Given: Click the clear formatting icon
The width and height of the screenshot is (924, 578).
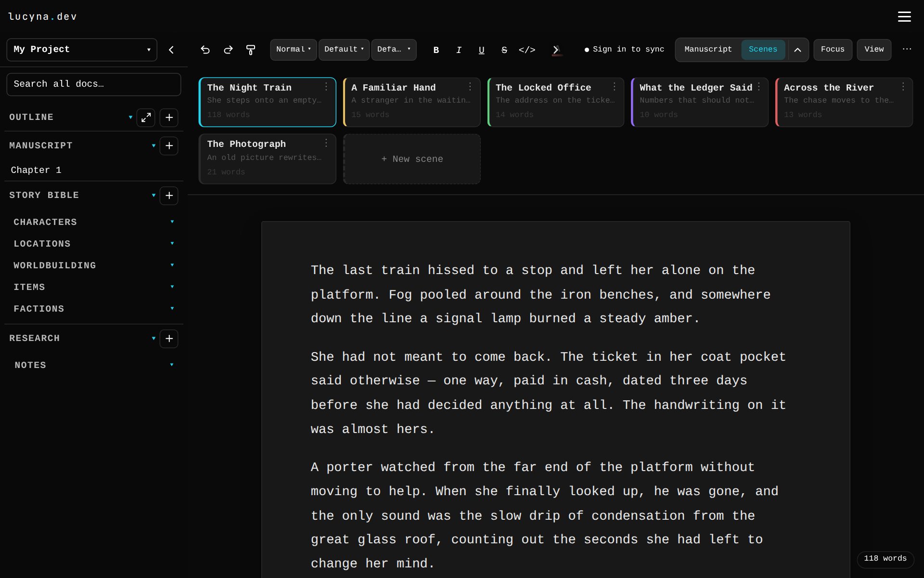Looking at the screenshot, I should pos(556,50).
